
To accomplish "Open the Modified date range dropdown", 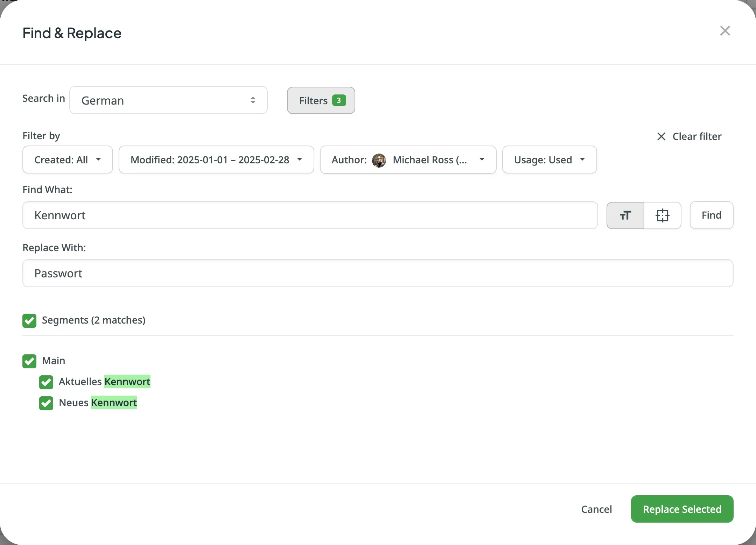I will tap(216, 160).
